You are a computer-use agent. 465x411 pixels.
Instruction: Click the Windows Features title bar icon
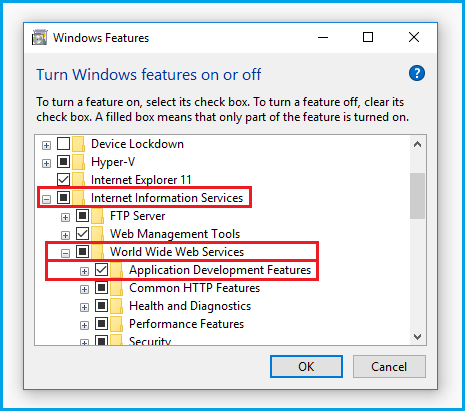39,37
